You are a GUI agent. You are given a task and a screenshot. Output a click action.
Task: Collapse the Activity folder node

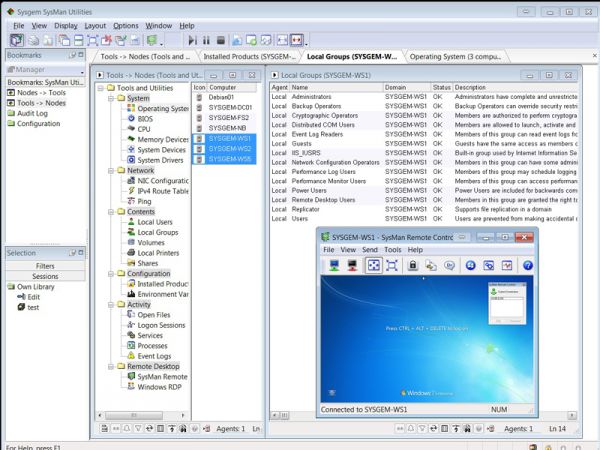coord(111,305)
